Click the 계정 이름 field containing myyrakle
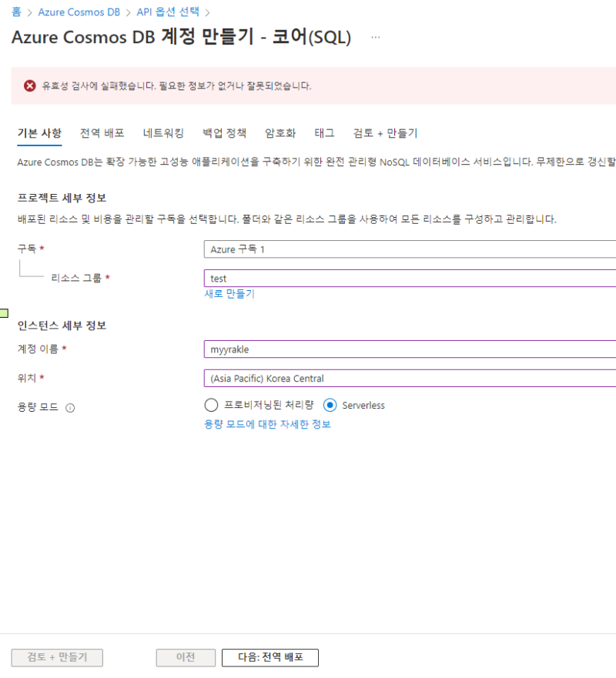 (x=410, y=349)
